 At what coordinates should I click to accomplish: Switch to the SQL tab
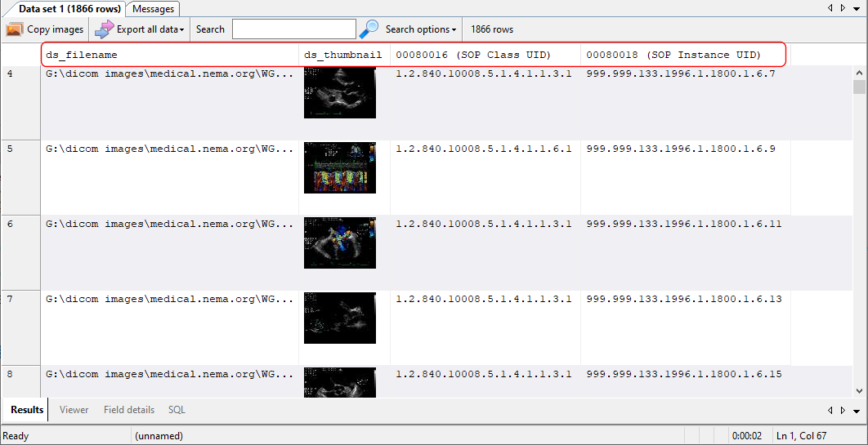point(177,410)
